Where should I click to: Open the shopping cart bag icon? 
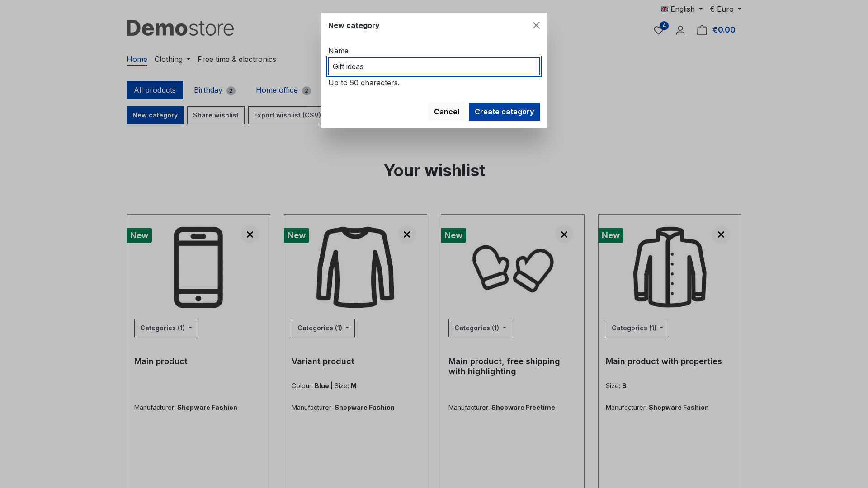(702, 30)
